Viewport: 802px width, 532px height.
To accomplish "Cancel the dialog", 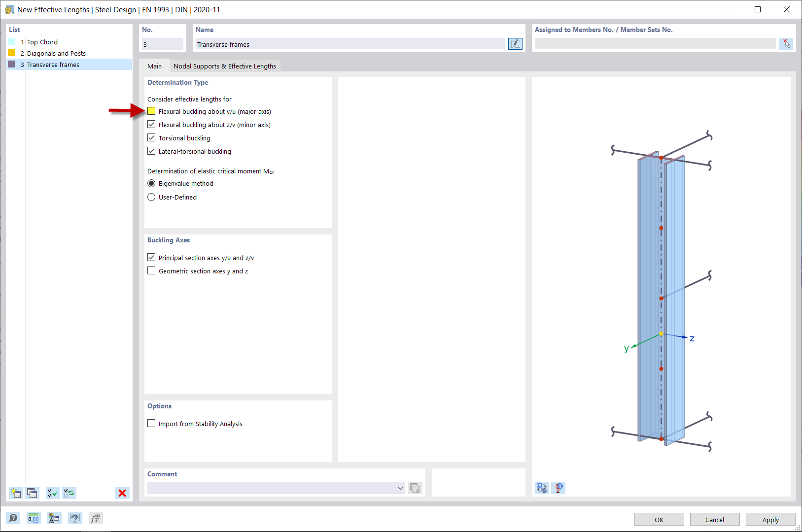I will [714, 519].
